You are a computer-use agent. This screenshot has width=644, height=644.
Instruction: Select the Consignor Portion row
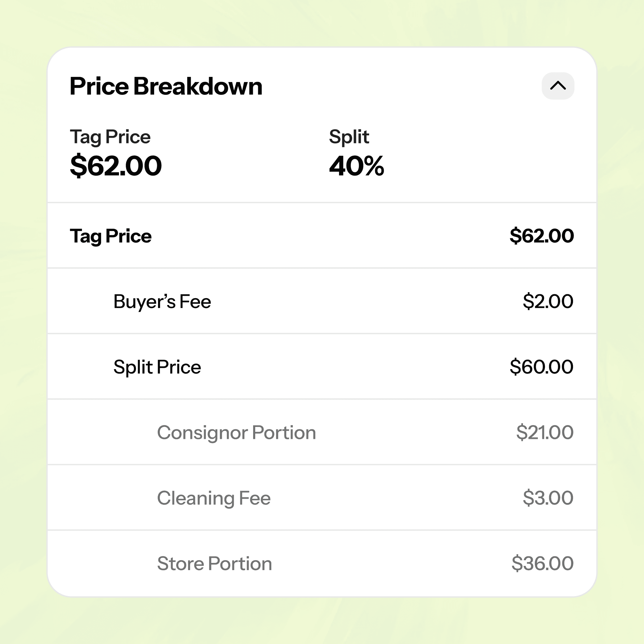click(322, 432)
